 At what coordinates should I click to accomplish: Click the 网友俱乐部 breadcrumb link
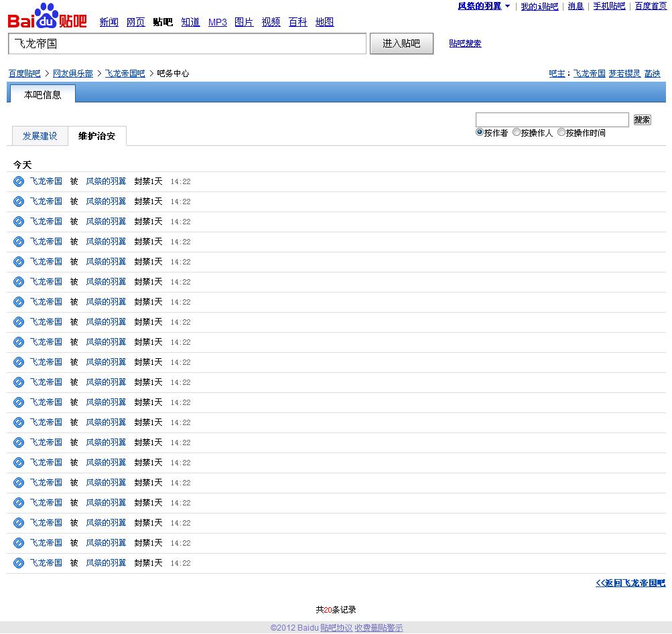(73, 73)
